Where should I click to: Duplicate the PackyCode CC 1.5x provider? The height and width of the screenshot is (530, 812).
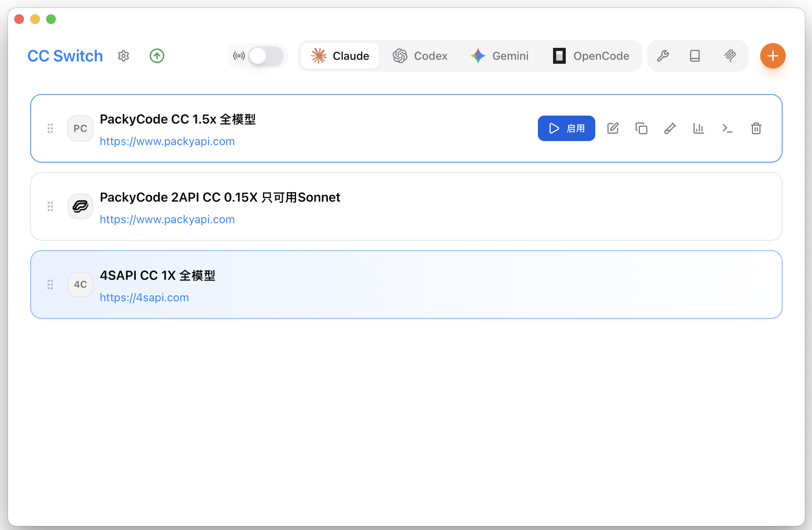coord(641,128)
